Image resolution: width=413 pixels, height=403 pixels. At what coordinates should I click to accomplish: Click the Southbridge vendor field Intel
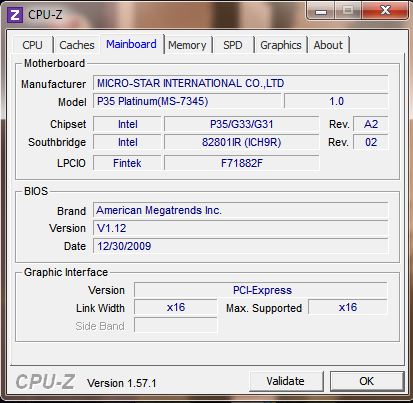127,142
